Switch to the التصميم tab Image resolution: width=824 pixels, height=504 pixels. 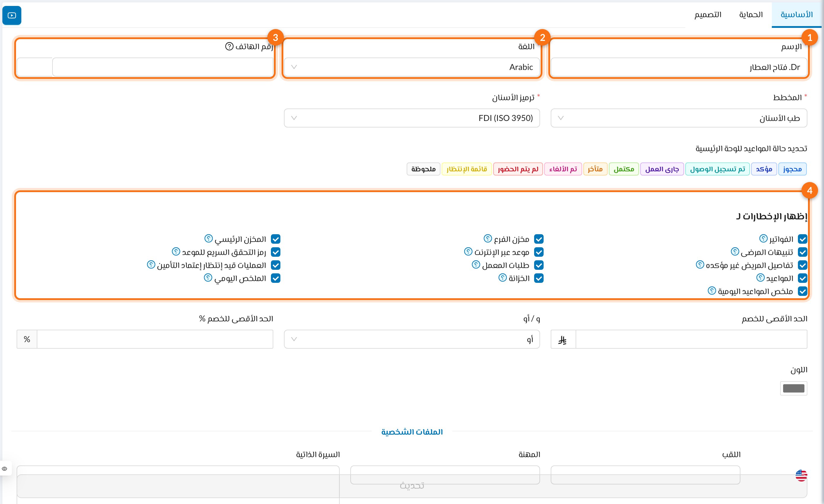tap(708, 15)
